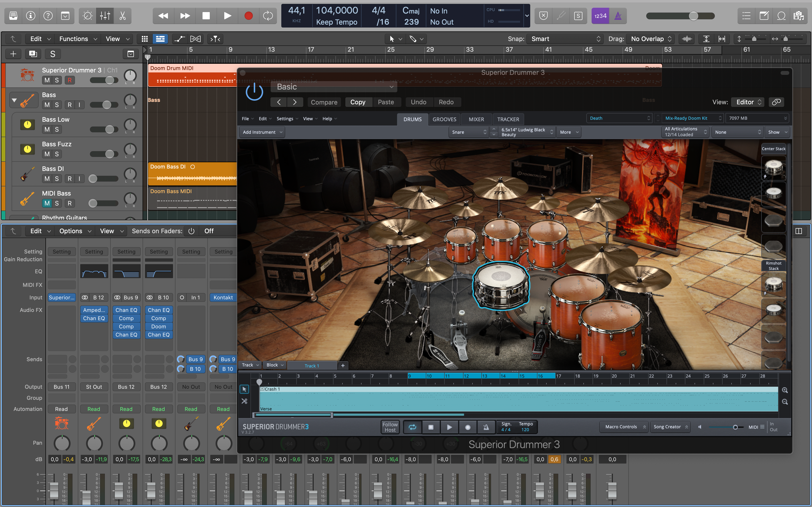Viewport: 812px width, 507px height.
Task: Click the red Record button
Action: tap(248, 16)
